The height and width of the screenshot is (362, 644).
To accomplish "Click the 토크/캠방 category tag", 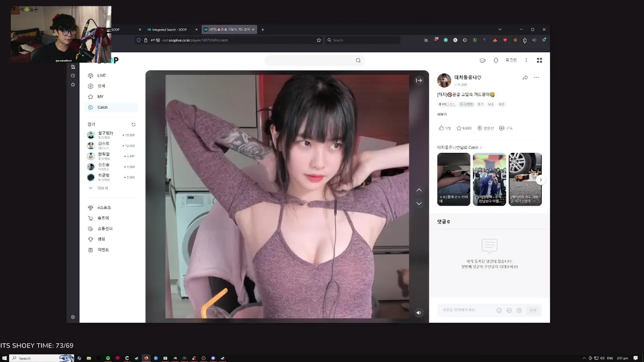I will click(x=467, y=104).
